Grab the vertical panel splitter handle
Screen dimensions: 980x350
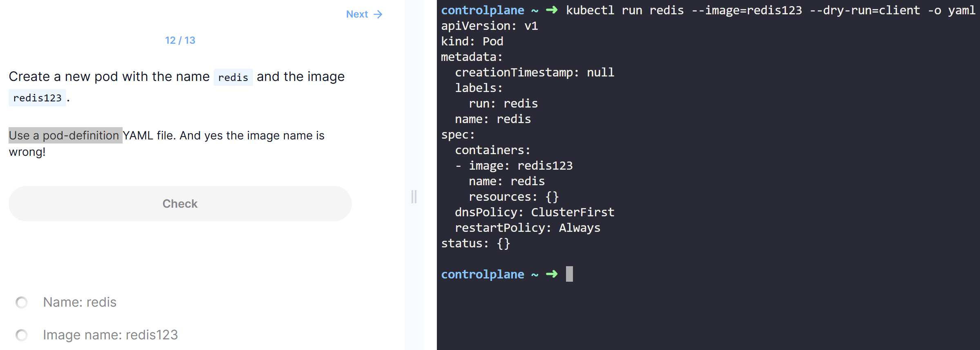414,197
